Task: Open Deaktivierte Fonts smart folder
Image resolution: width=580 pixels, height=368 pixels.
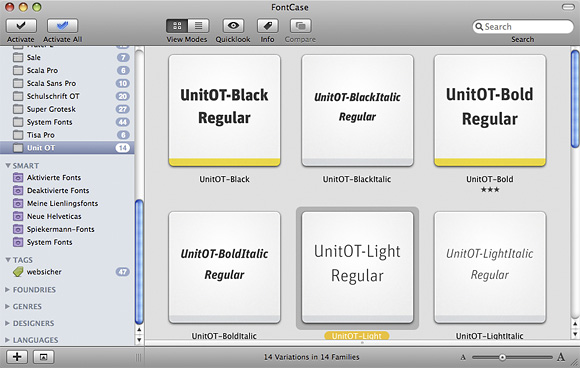Action: (67, 190)
